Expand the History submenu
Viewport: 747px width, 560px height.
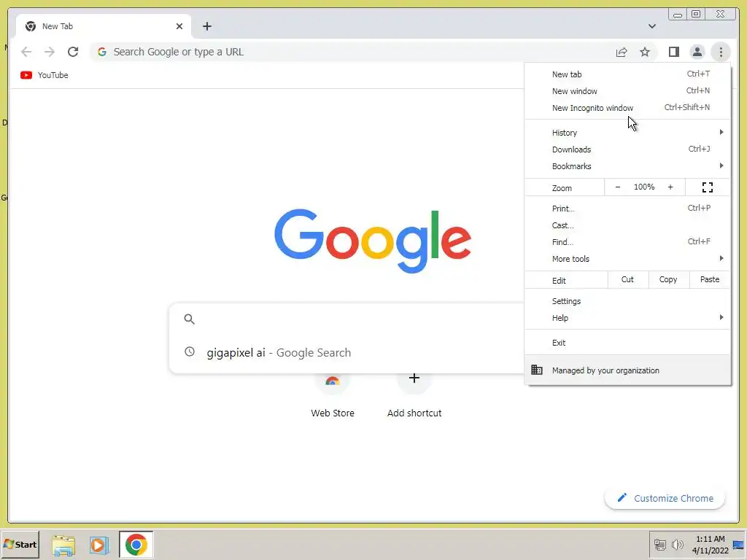pos(628,133)
